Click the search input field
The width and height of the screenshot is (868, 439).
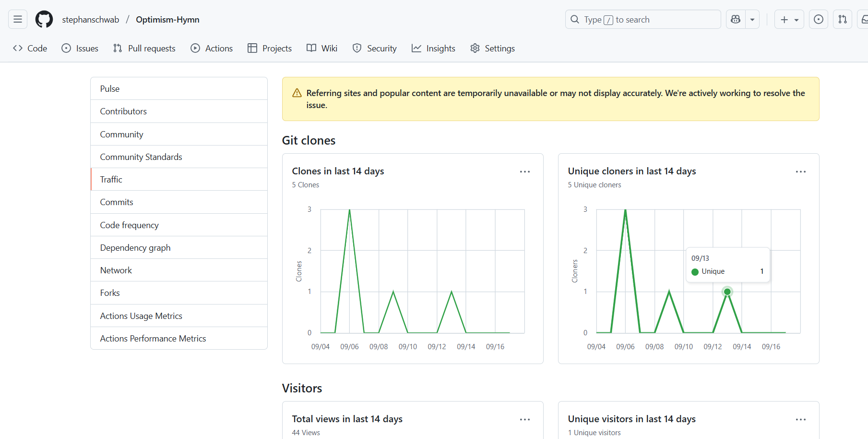coord(643,19)
